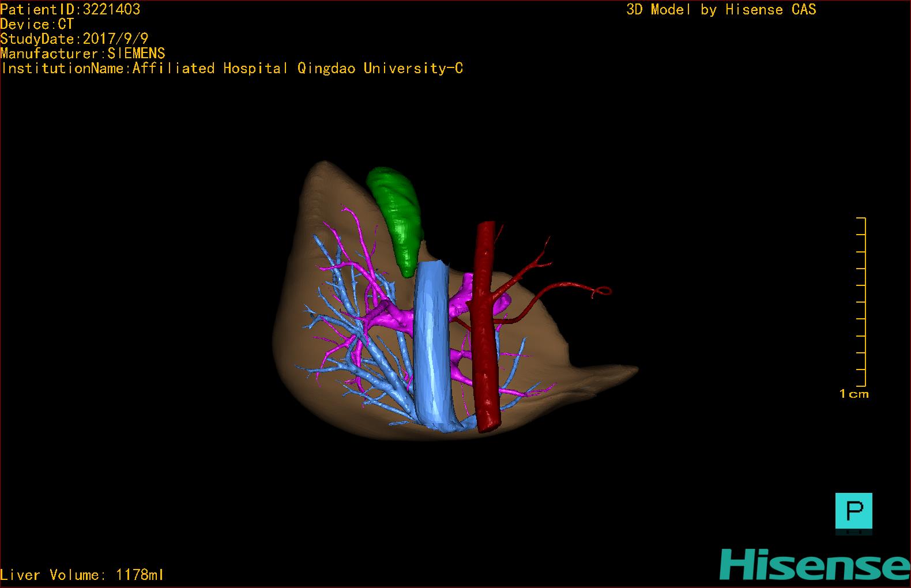Click the looped red artery branch tip
This screenshot has height=588, width=911.
(602, 291)
